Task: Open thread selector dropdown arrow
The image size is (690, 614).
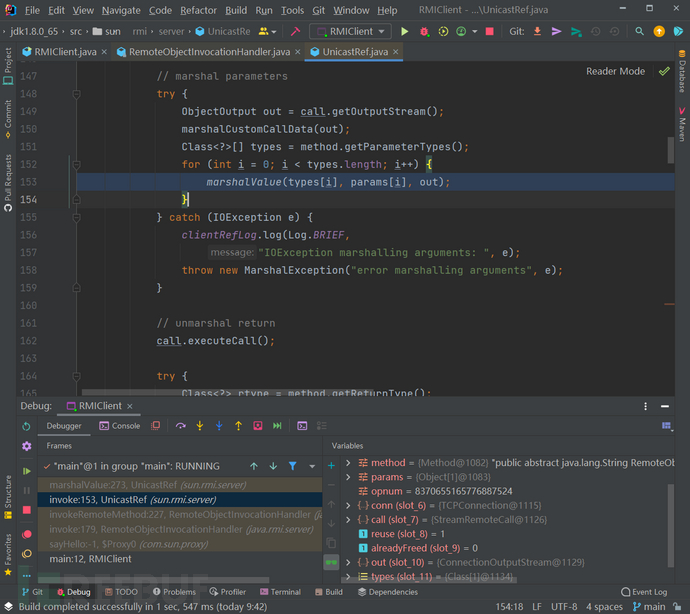Action: (x=312, y=466)
